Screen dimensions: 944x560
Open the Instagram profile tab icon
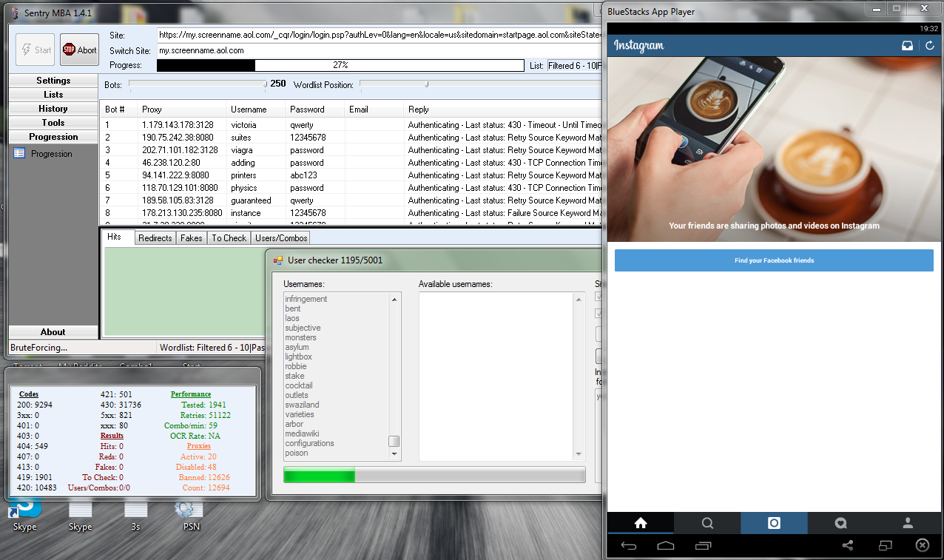click(x=908, y=523)
